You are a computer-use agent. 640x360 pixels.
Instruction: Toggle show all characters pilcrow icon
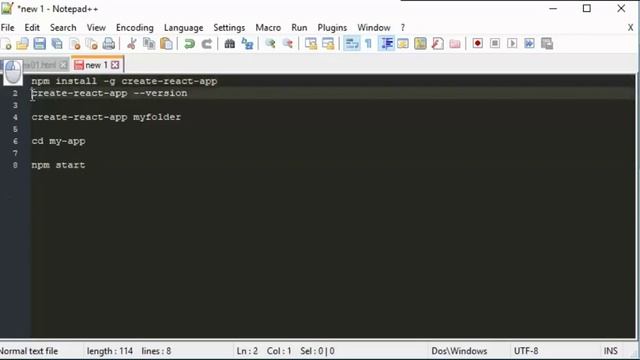pyautogui.click(x=368, y=44)
